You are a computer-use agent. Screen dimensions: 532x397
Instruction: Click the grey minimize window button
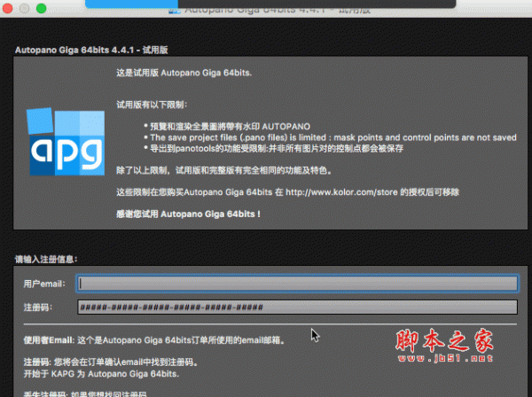[x=25, y=8]
